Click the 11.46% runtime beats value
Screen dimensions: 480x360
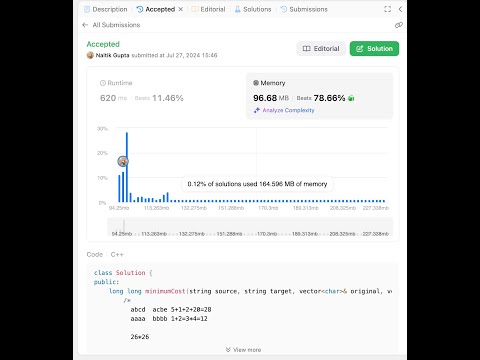tap(168, 98)
